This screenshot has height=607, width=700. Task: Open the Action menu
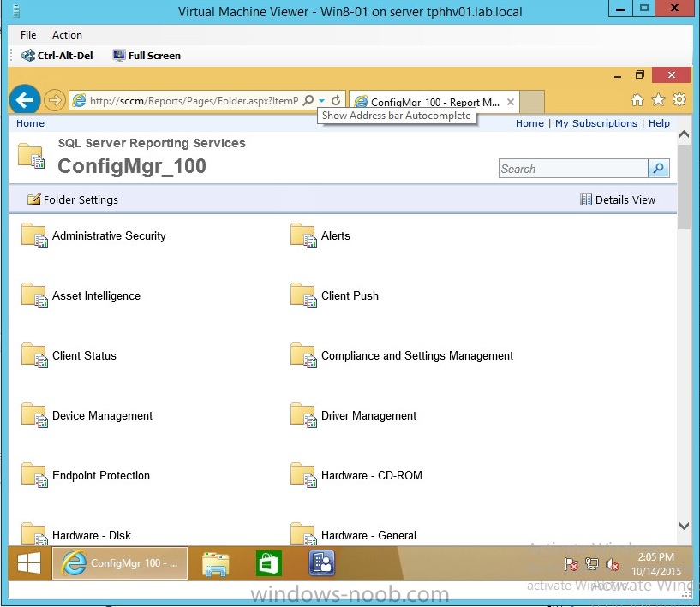click(67, 35)
